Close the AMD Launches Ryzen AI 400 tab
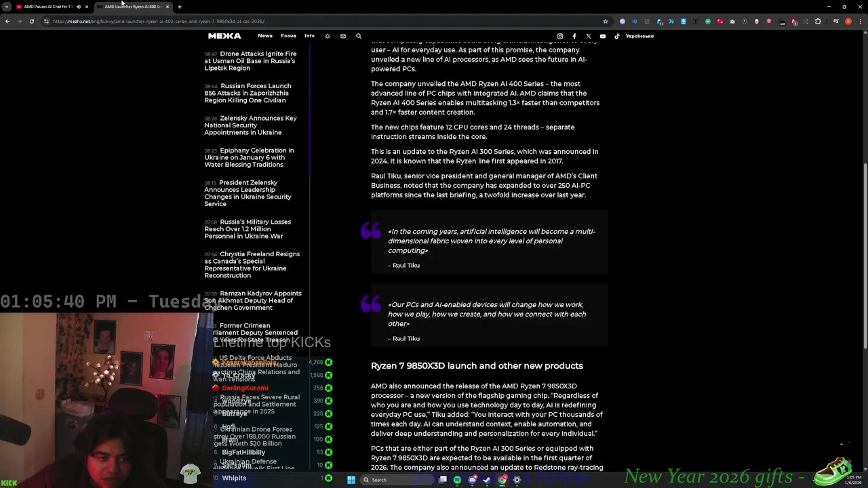 point(167,7)
